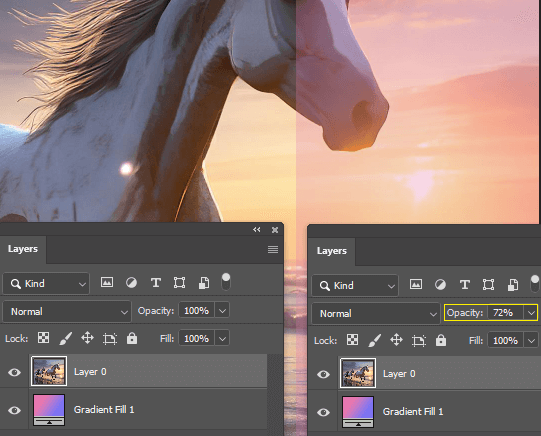Image resolution: width=541 pixels, height=436 pixels.
Task: Open Kind filter dropdown in right panel
Action: tap(355, 286)
